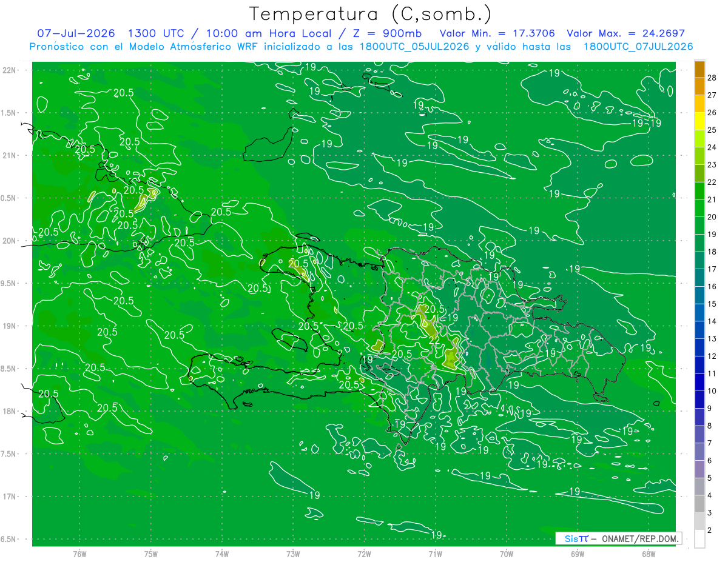Click the '24' color scale label
Screen dimensions: 728x562
point(712,147)
